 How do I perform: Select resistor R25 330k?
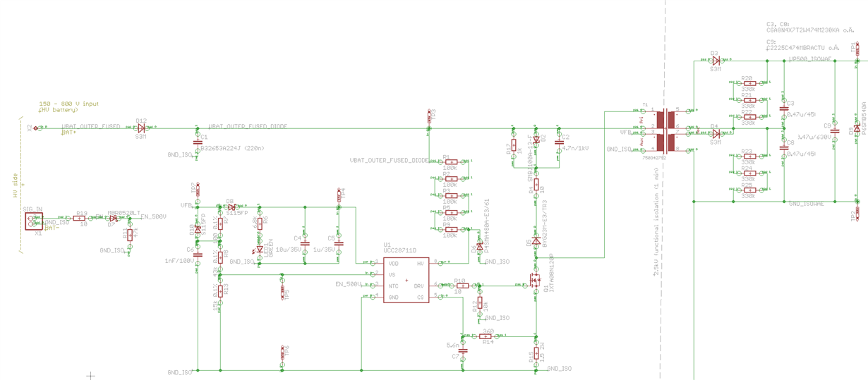click(x=749, y=190)
